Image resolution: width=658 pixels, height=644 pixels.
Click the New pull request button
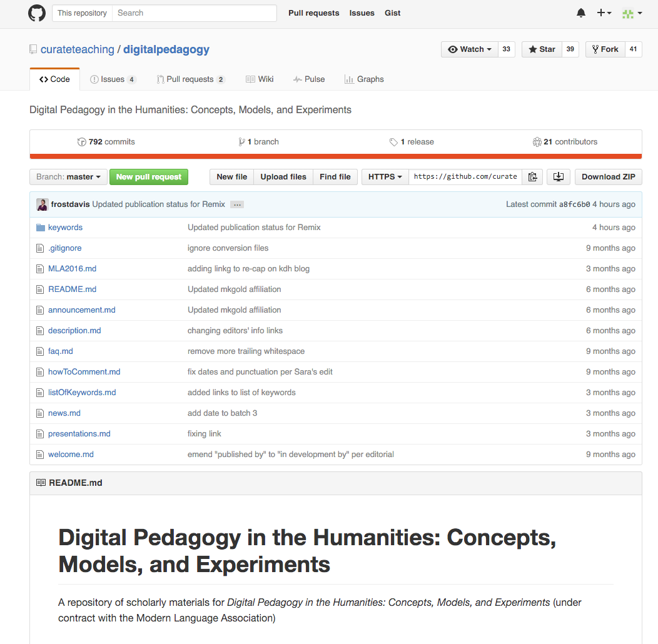[149, 177]
